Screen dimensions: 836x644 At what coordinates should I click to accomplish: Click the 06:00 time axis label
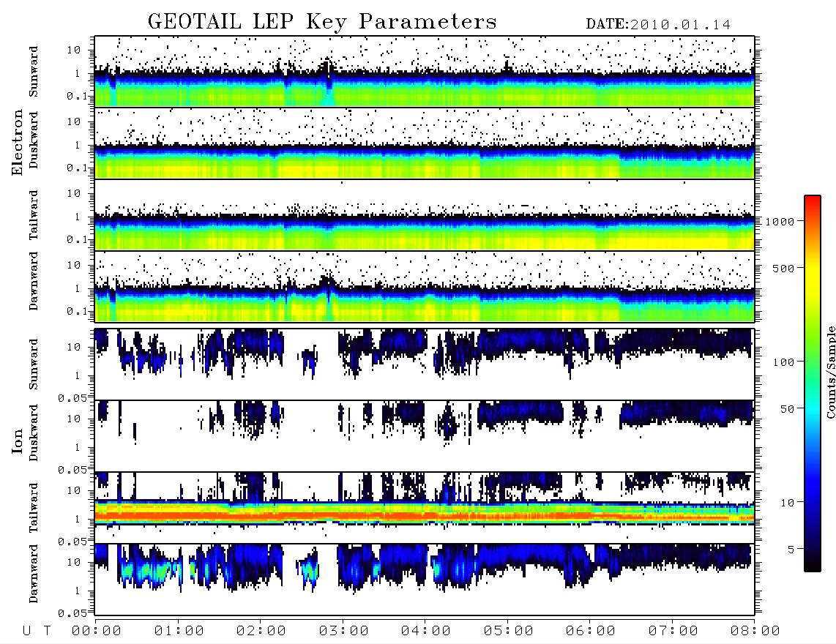pyautogui.click(x=591, y=631)
